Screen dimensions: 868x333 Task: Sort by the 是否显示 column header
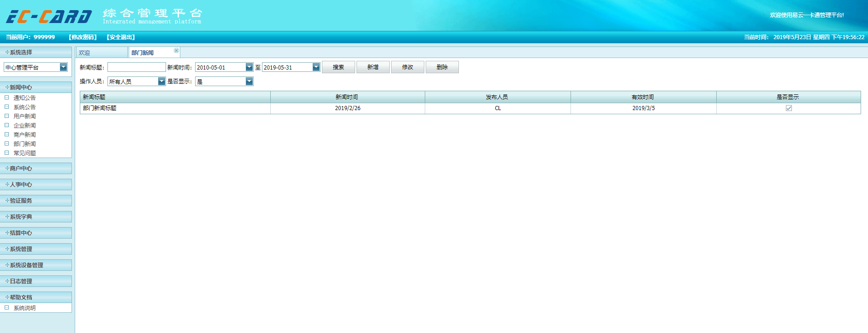pyautogui.click(x=789, y=97)
